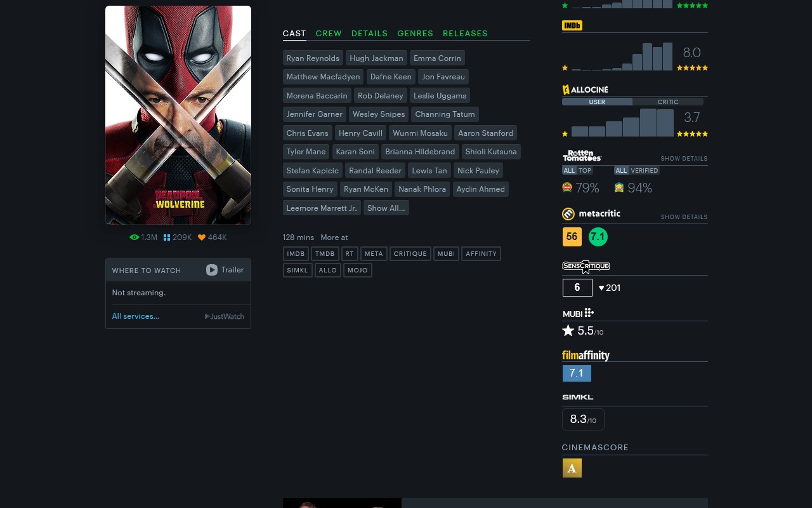Select Rotten Tomatoes audience ALL filter
Image resolution: width=812 pixels, height=508 pixels.
tap(621, 170)
